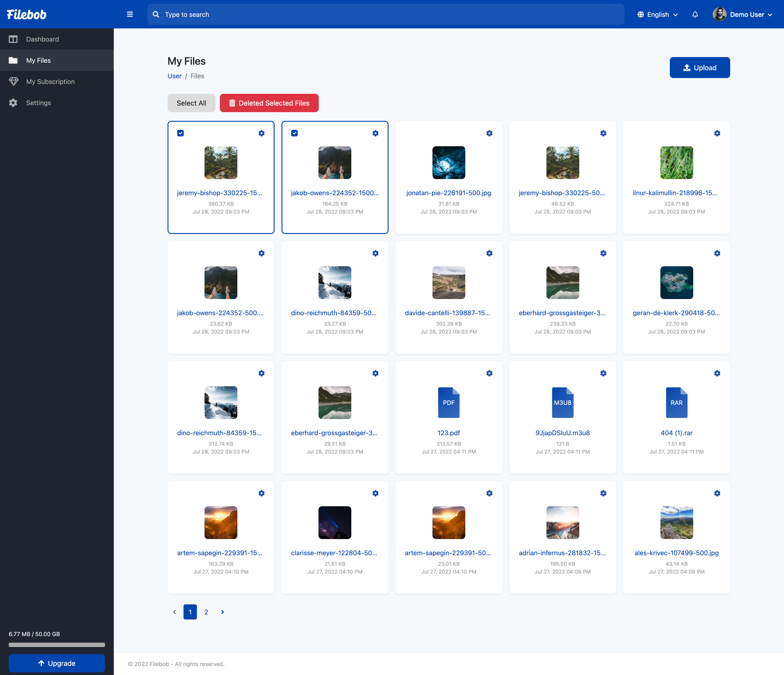Click gear icon on geran-de-klerk card
The image size is (784, 675).
click(x=717, y=253)
